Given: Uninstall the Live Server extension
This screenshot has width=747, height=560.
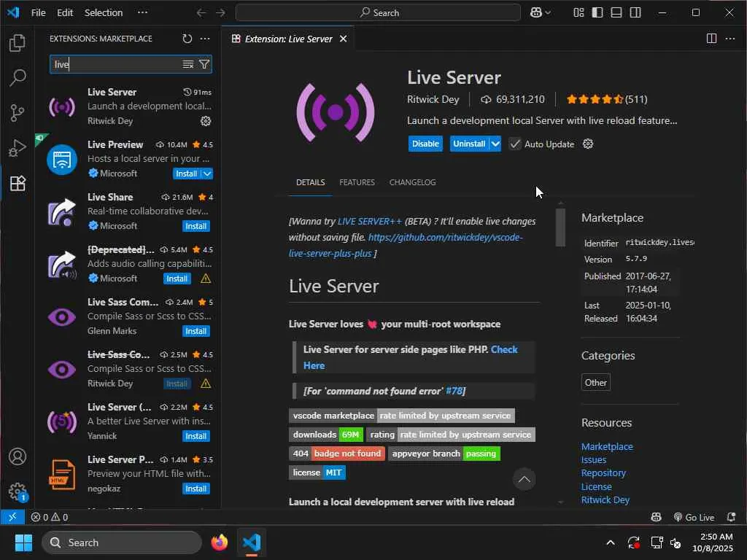Looking at the screenshot, I should click(x=469, y=144).
